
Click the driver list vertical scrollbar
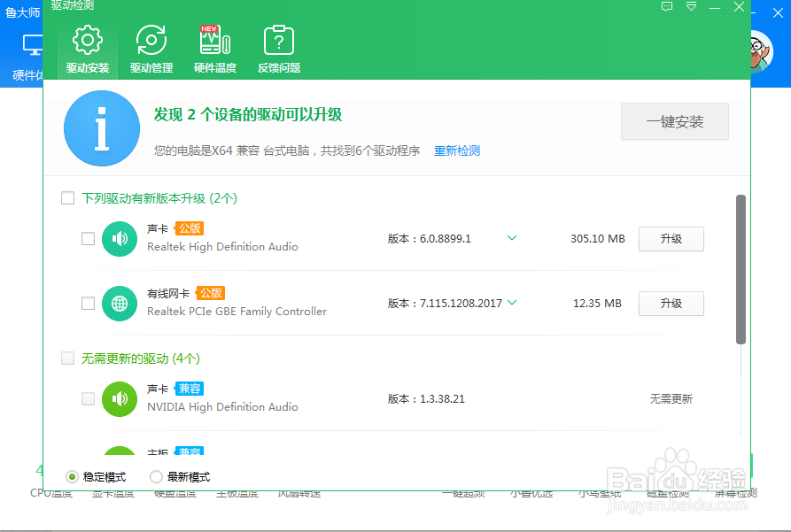coord(741,269)
